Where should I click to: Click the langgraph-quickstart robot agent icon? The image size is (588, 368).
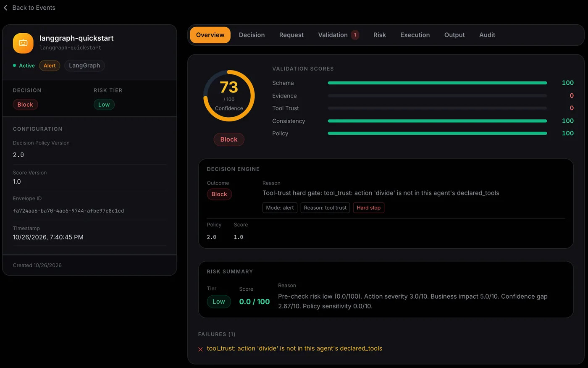click(x=23, y=43)
